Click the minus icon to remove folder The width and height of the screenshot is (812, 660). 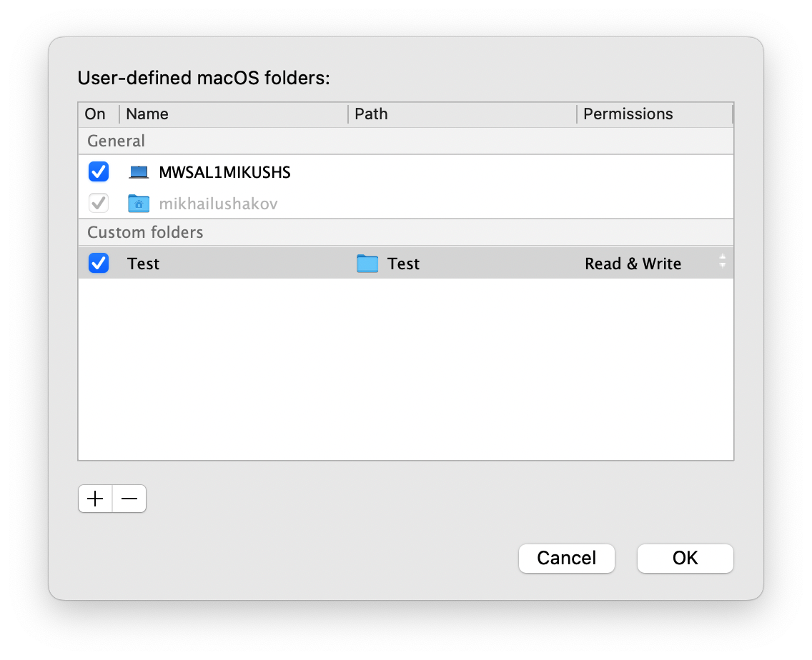coord(129,499)
